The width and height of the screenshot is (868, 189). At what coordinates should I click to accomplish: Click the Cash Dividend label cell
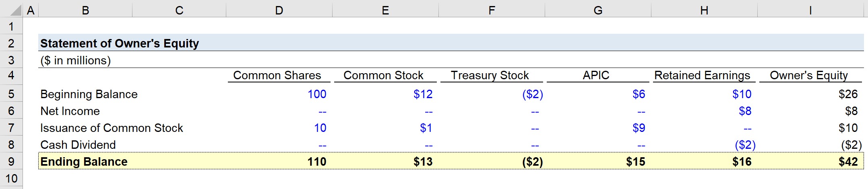78,145
